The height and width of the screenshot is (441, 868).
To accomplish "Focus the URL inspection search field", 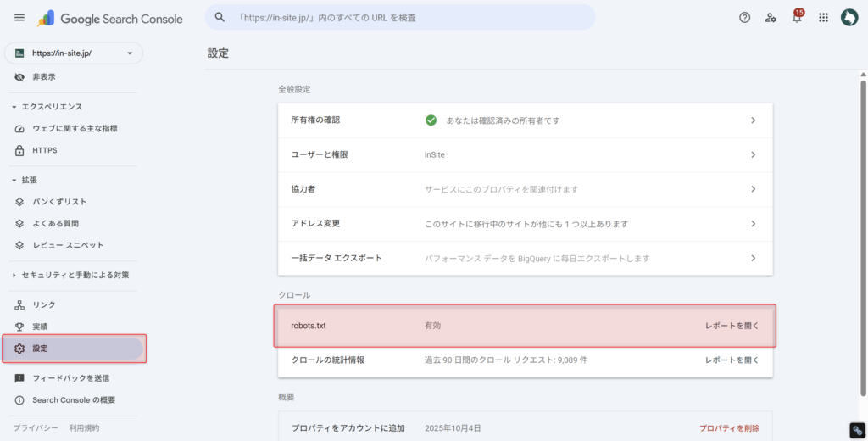I will (x=400, y=17).
